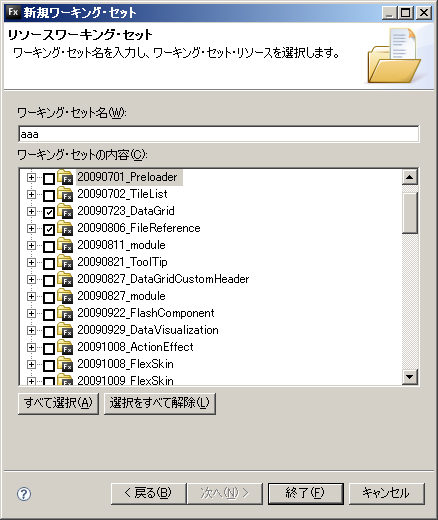The height and width of the screenshot is (520, 438).
Task: Click the scrollbar down arrow in list
Action: (409, 377)
